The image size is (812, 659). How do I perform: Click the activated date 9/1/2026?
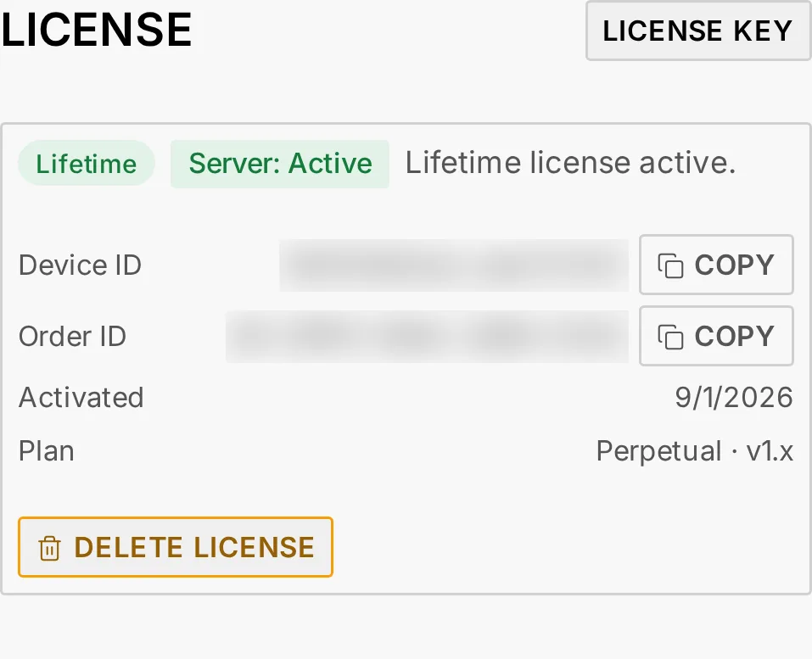(734, 398)
